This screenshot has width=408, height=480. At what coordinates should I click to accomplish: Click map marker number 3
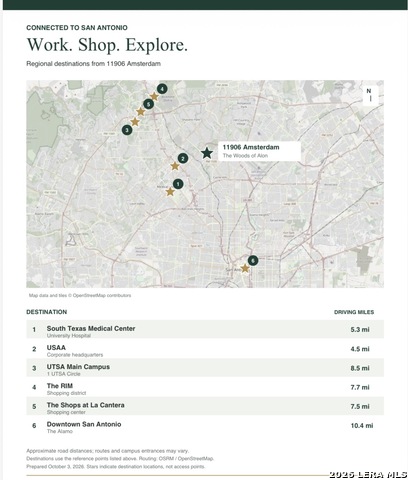click(127, 130)
